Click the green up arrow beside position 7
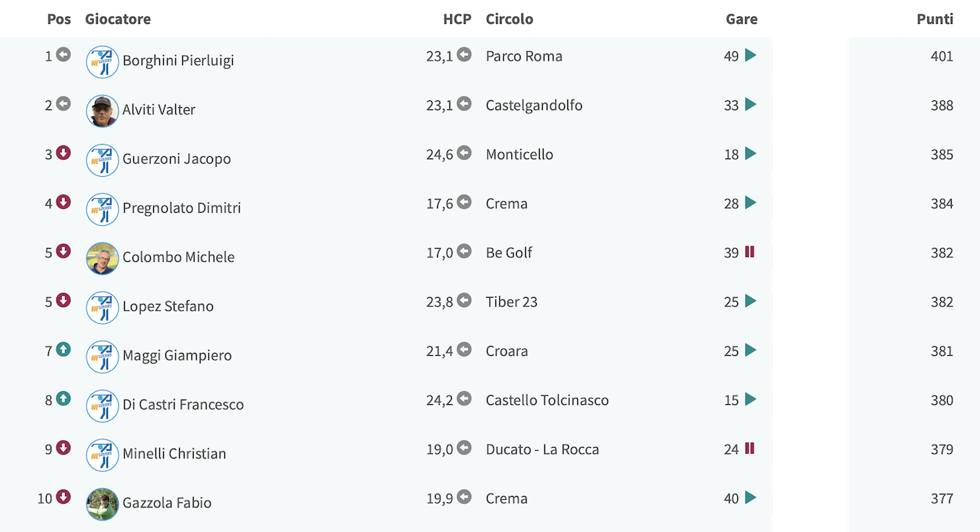980x532 pixels. (64, 350)
